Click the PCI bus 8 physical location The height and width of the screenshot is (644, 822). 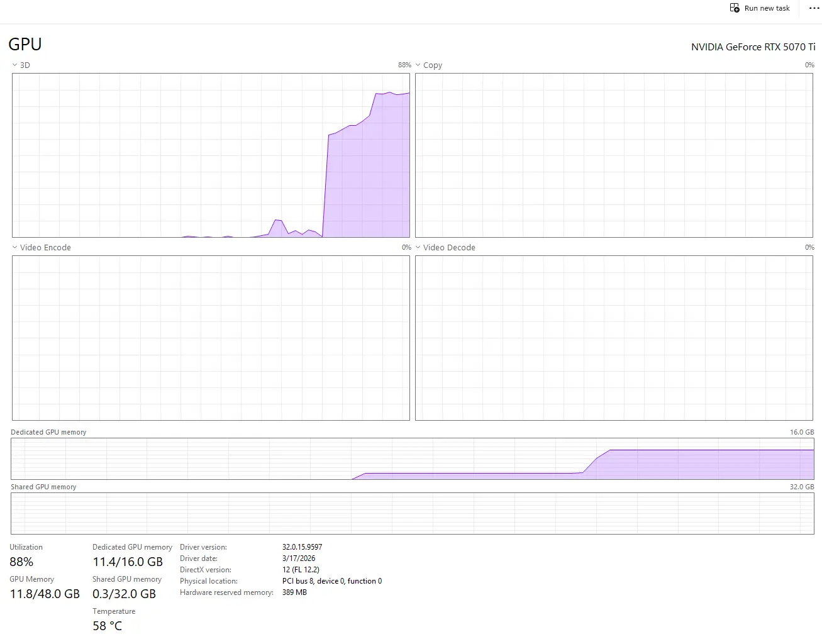pyautogui.click(x=332, y=581)
